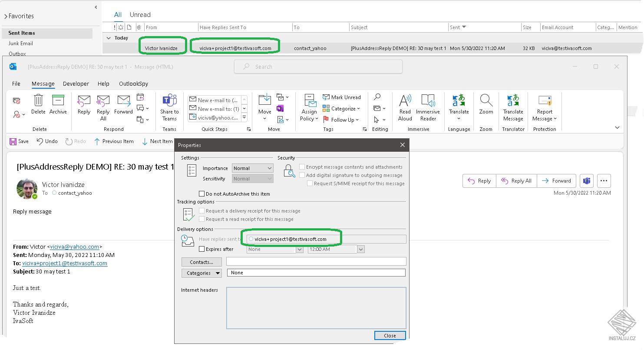Image resolution: width=644 pixels, height=350 pixels.
Task: Click Mark Unread
Action: click(x=342, y=97)
